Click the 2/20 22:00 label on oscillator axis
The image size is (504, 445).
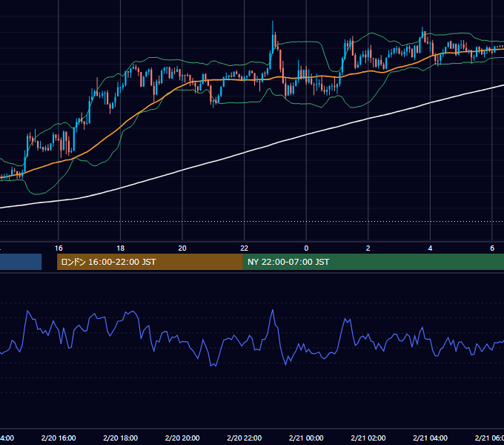(245, 438)
